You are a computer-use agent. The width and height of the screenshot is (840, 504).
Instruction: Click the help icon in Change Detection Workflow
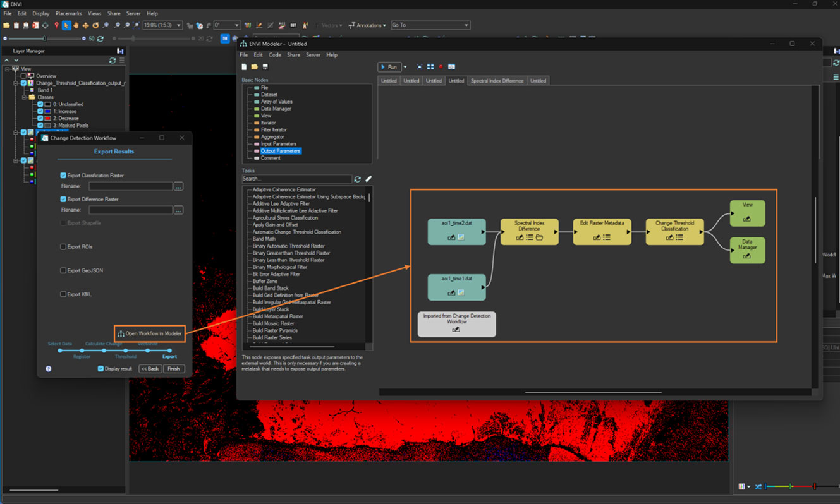coord(49,369)
